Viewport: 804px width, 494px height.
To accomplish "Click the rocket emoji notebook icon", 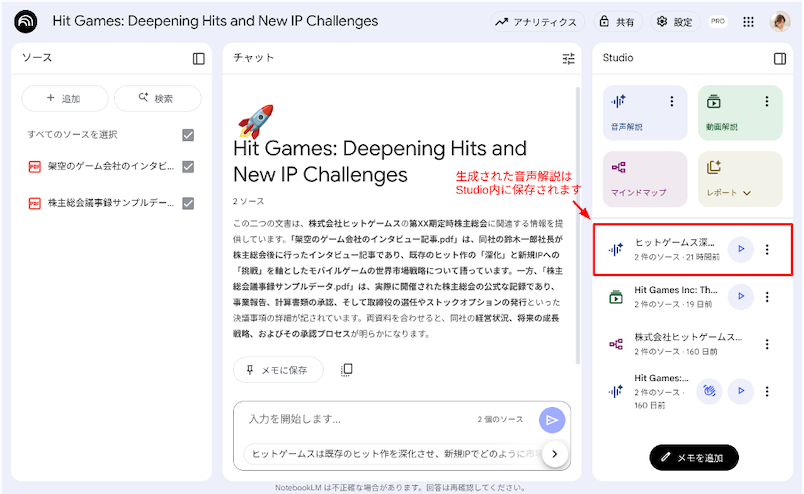I will point(256,121).
